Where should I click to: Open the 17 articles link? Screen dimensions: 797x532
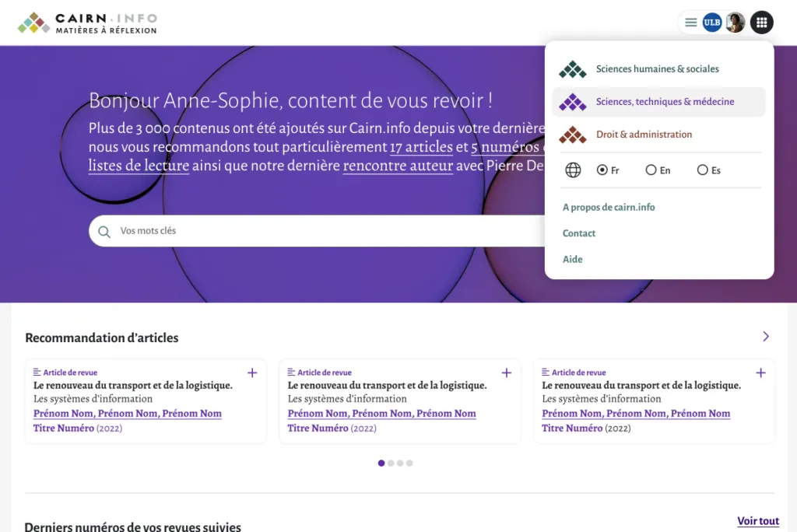[x=421, y=147]
